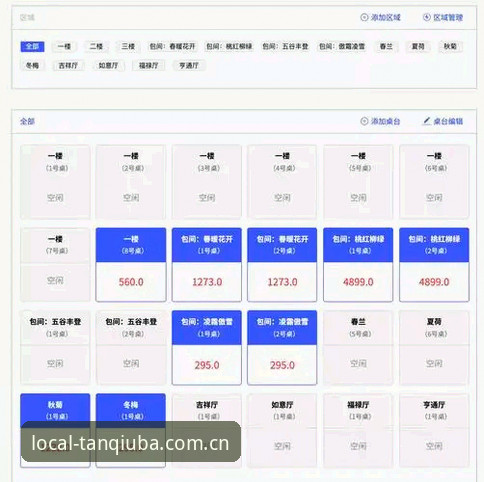The height and width of the screenshot is (482, 484).
Task: Switch to the 一楼 area tab
Action: (x=64, y=46)
